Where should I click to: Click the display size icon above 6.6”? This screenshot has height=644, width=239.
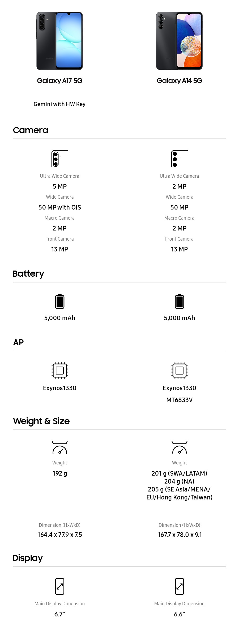(180, 586)
